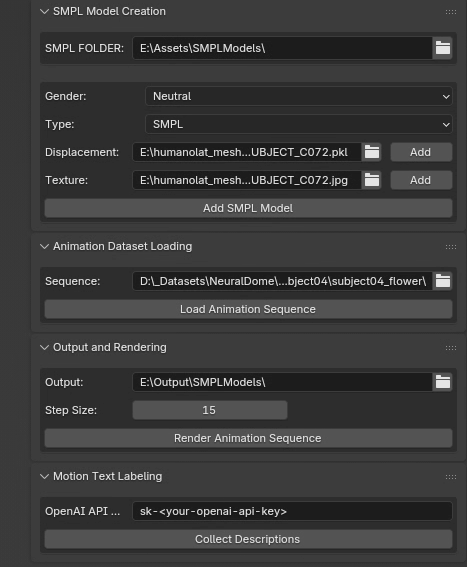The width and height of the screenshot is (467, 567).
Task: Click the 'Type:' label
Action: click(59, 124)
